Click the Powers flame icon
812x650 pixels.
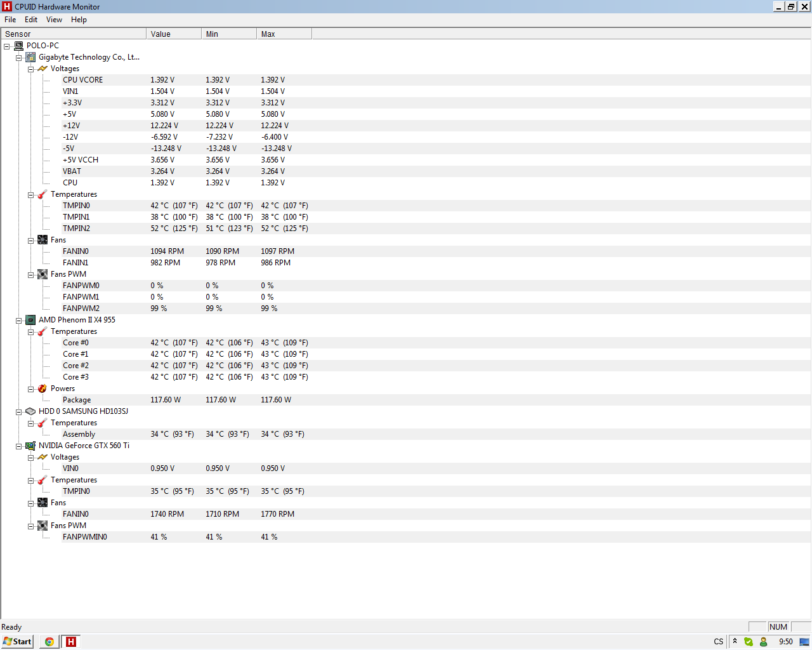coord(43,388)
